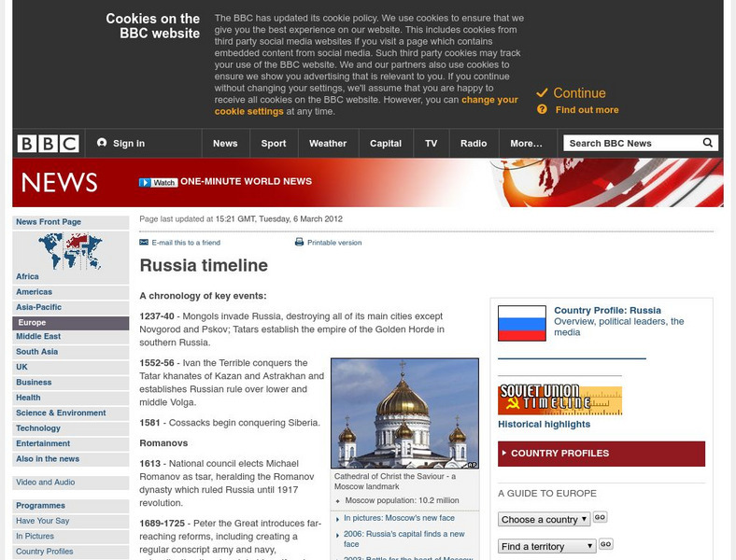Open Have Your Say in sidebar
736x560 pixels.
(x=70, y=521)
